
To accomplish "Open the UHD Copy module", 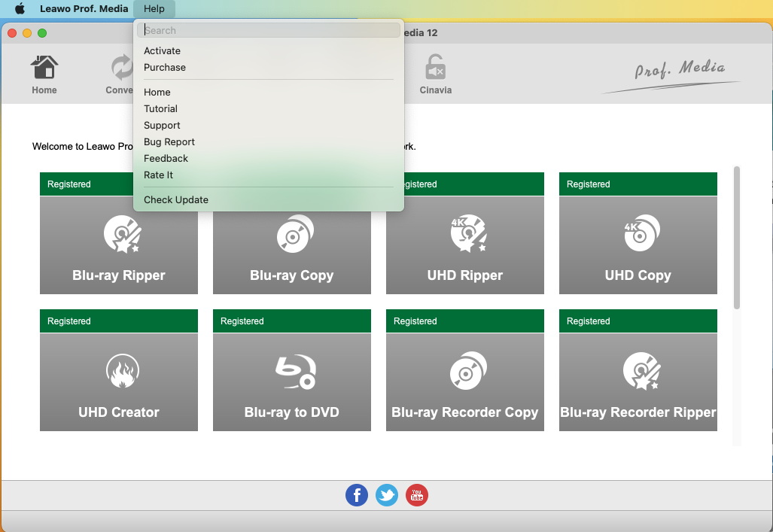I will 638,245.
